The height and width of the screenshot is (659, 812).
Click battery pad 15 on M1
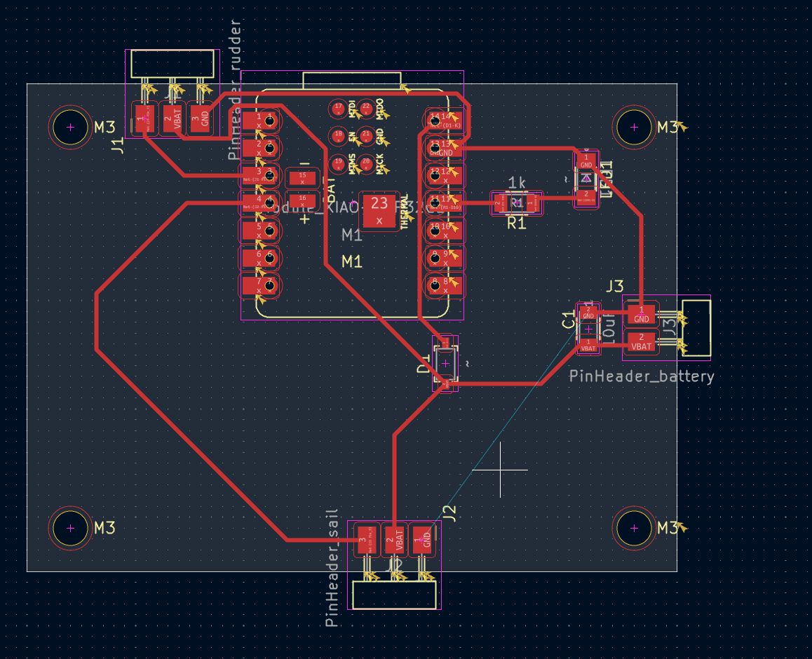click(x=302, y=178)
